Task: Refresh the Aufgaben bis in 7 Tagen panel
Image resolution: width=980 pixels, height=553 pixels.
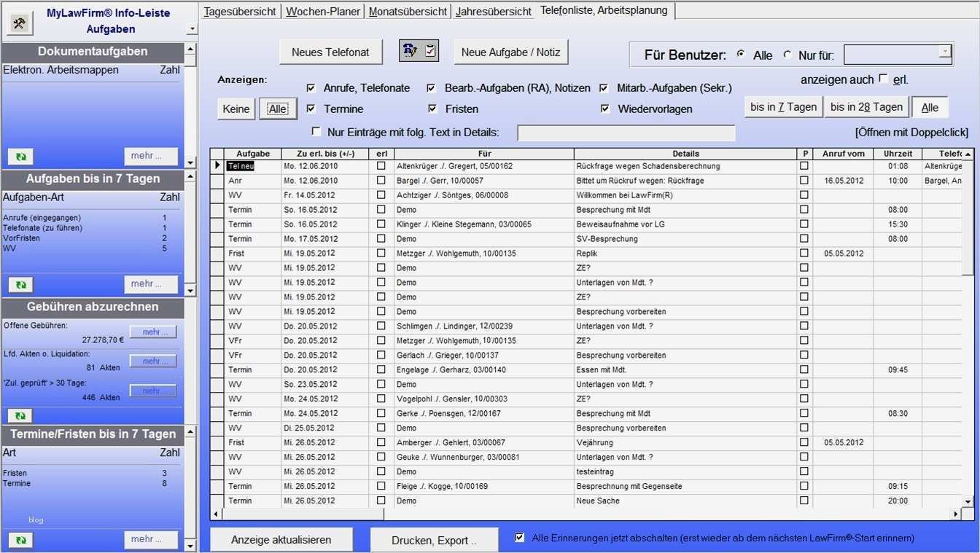Action: [x=20, y=283]
